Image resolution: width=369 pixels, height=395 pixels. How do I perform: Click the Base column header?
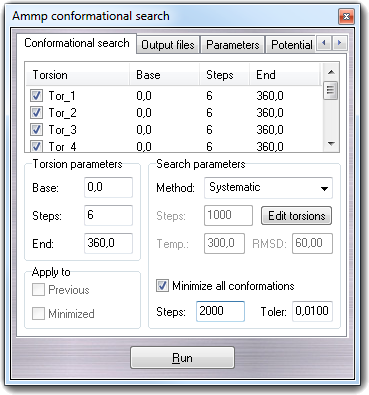click(164, 75)
